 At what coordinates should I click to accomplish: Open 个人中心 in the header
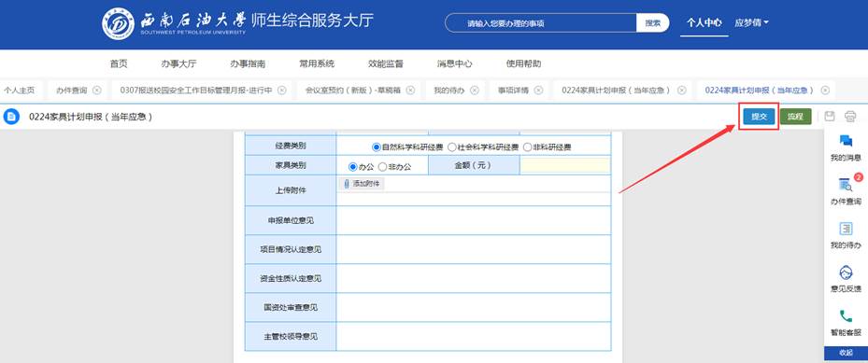704,22
